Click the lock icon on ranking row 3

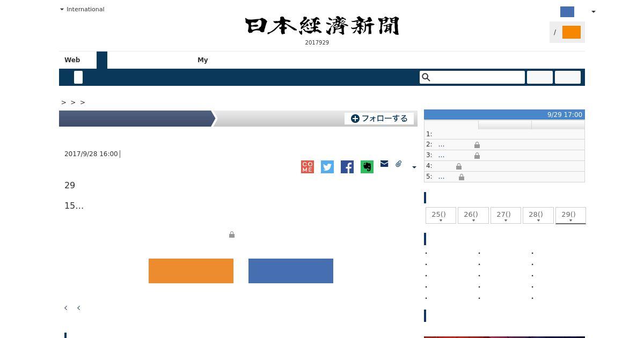477,156
